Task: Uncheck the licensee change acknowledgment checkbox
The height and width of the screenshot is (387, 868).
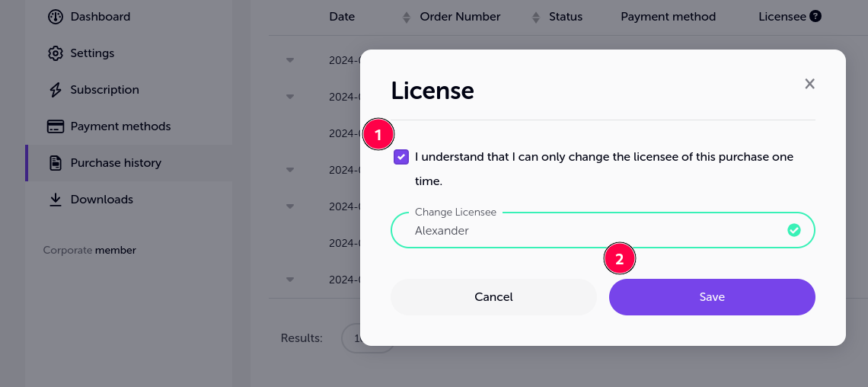Action: (401, 157)
